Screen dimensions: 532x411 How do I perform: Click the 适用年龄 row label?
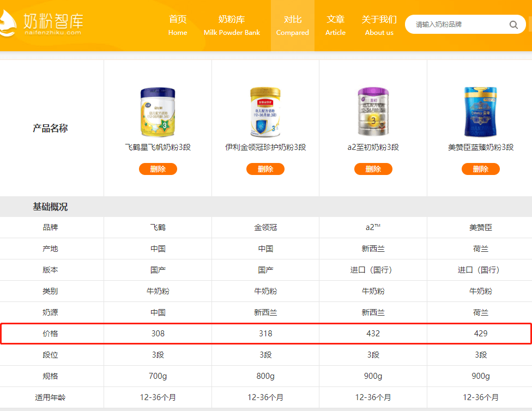pyautogui.click(x=50, y=397)
